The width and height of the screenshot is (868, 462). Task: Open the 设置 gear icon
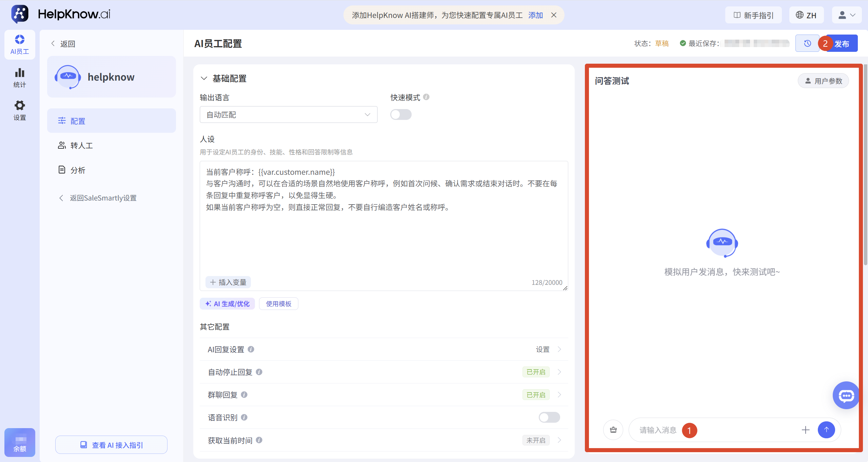pyautogui.click(x=20, y=110)
